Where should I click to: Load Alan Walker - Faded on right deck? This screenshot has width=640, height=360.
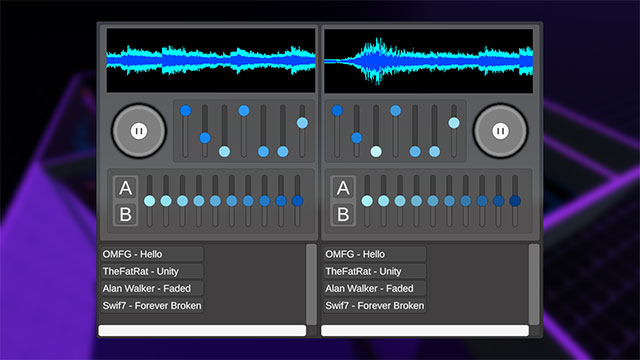375,288
